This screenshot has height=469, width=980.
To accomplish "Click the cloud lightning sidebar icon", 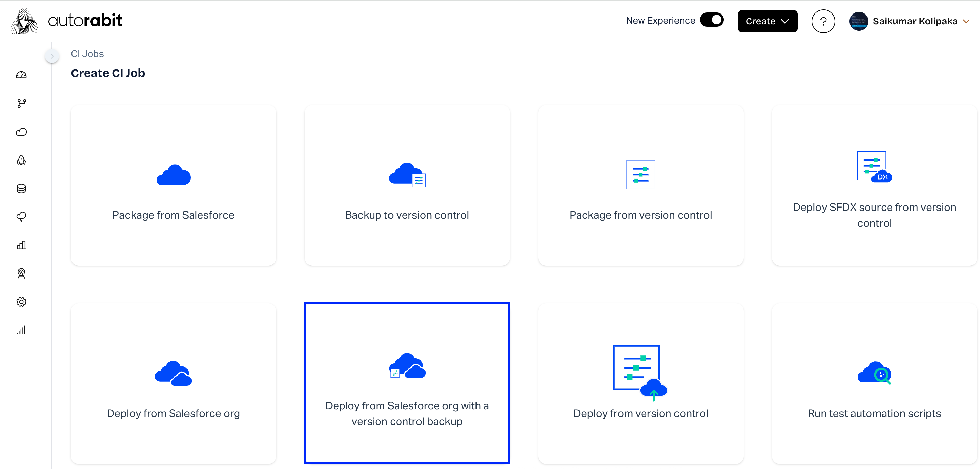I will click(x=21, y=217).
